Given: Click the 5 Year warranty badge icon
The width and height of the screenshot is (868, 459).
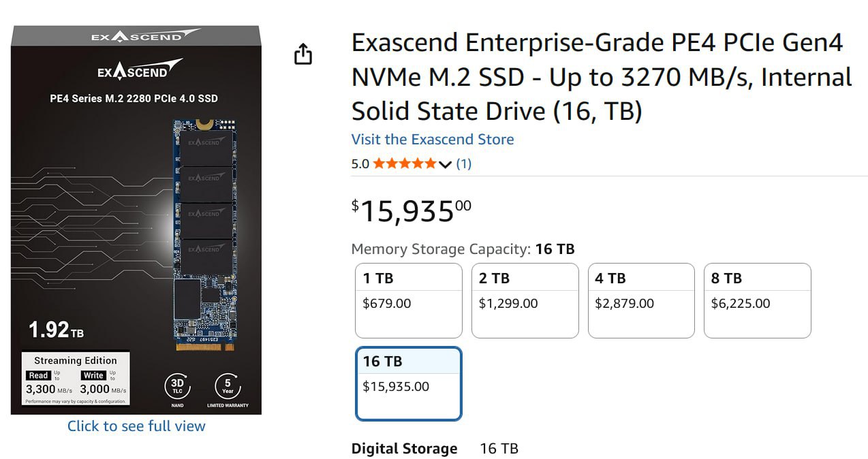Looking at the screenshot, I should click(228, 387).
